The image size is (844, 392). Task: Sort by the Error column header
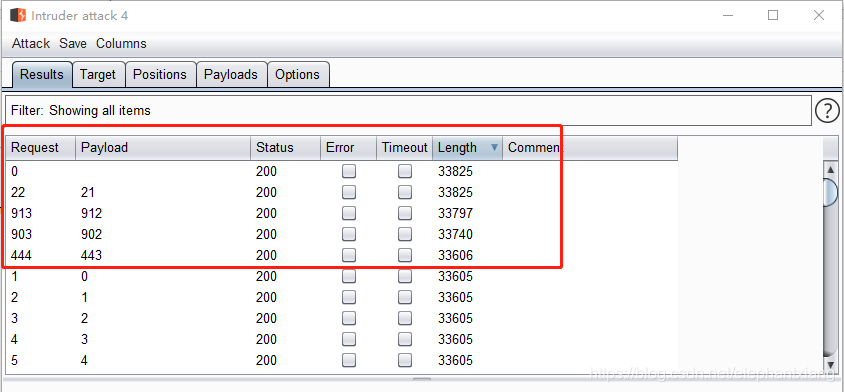(348, 148)
